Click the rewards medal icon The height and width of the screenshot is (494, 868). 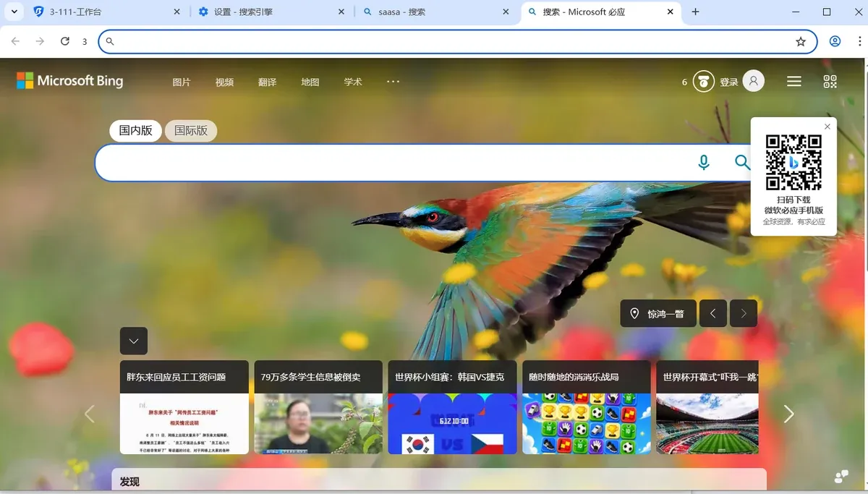(x=704, y=82)
